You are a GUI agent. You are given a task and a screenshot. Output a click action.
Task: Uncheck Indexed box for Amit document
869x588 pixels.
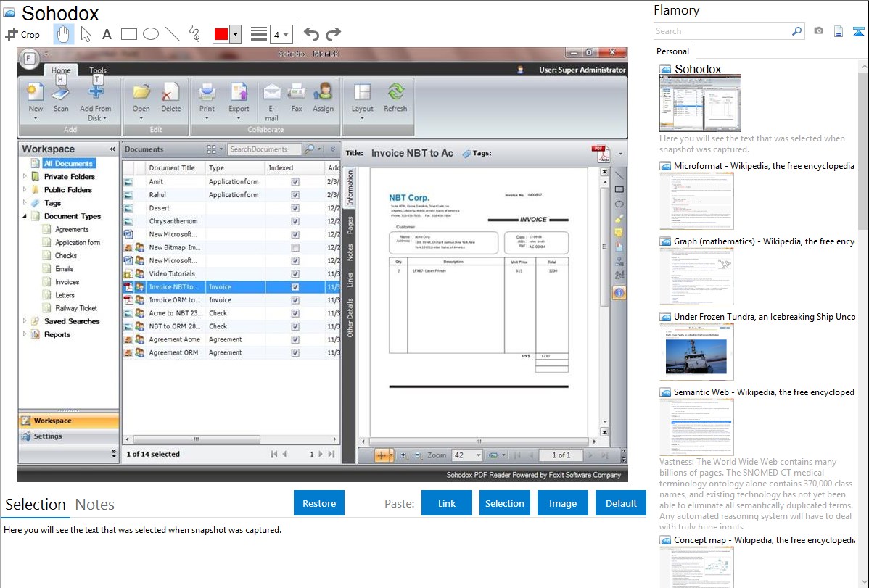[295, 182]
